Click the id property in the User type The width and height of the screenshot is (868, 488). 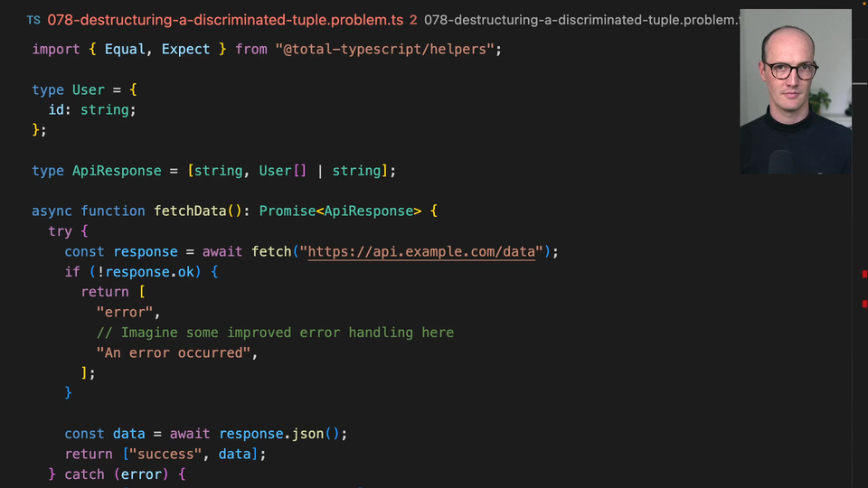click(55, 109)
